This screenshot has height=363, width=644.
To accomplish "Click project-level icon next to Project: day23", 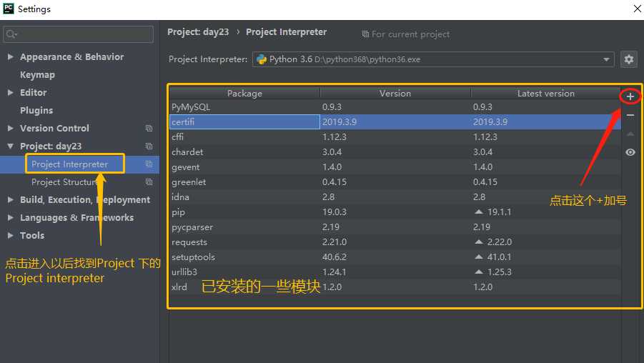I will click(149, 146).
